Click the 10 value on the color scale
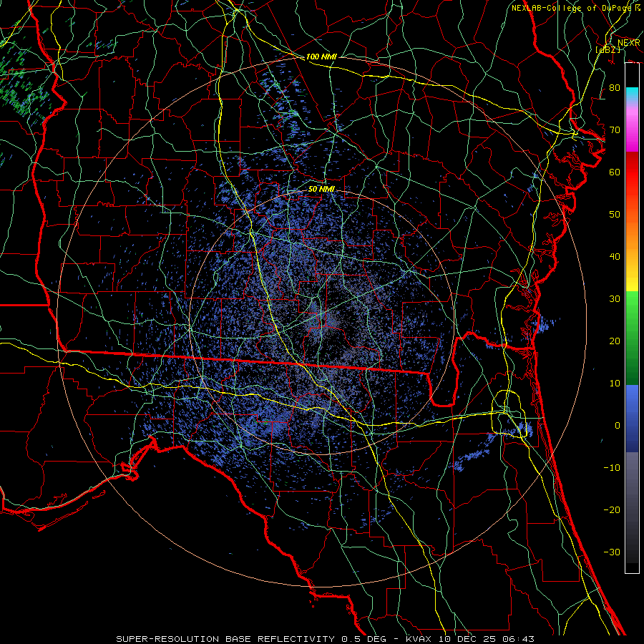The width and height of the screenshot is (644, 644). pyautogui.click(x=615, y=384)
